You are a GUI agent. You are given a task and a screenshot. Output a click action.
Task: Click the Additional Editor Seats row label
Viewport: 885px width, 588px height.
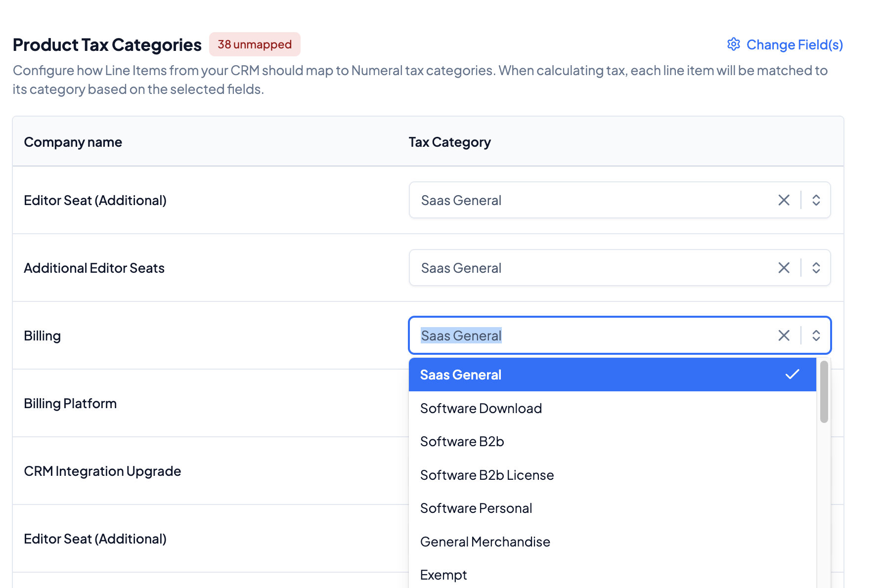[94, 268]
